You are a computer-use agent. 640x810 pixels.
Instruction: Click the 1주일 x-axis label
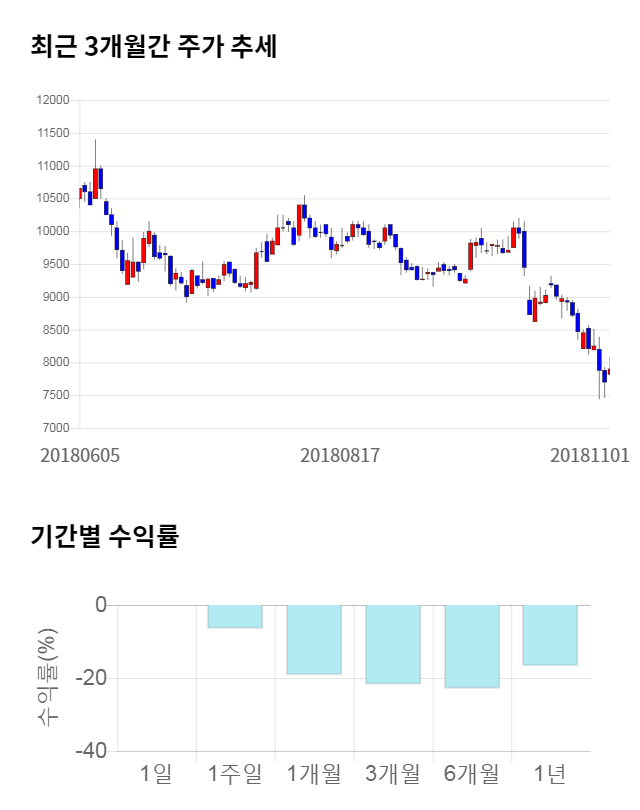pyautogui.click(x=235, y=773)
